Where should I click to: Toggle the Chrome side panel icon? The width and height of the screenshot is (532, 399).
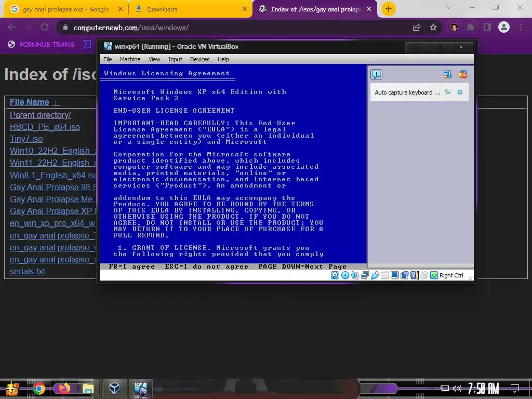click(487, 27)
